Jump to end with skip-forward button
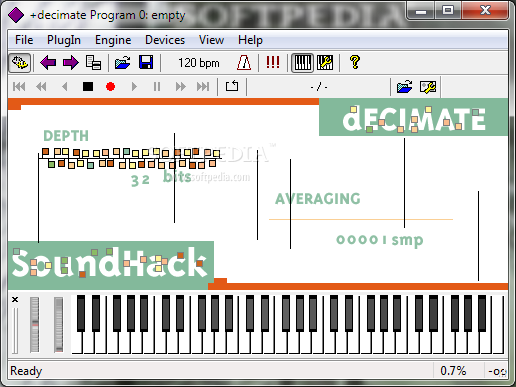The image size is (516, 387). pyautogui.click(x=203, y=87)
